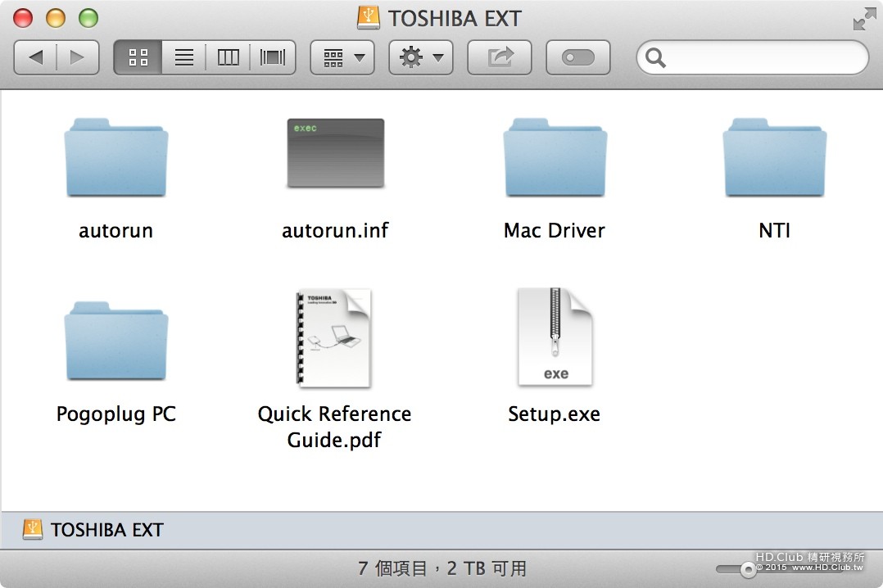The image size is (883, 588).
Task: Click the NTI name label
Action: click(x=775, y=230)
